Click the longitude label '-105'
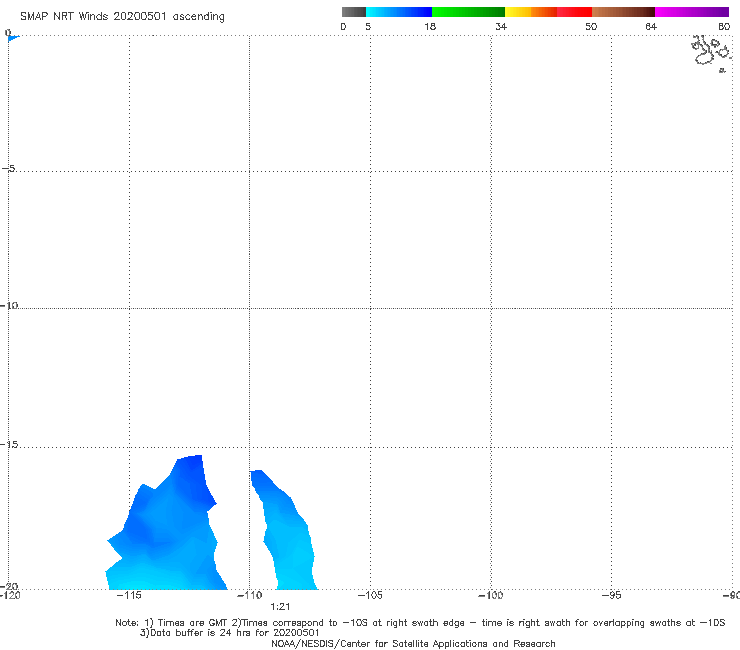The height and width of the screenshot is (650, 740). point(370,595)
